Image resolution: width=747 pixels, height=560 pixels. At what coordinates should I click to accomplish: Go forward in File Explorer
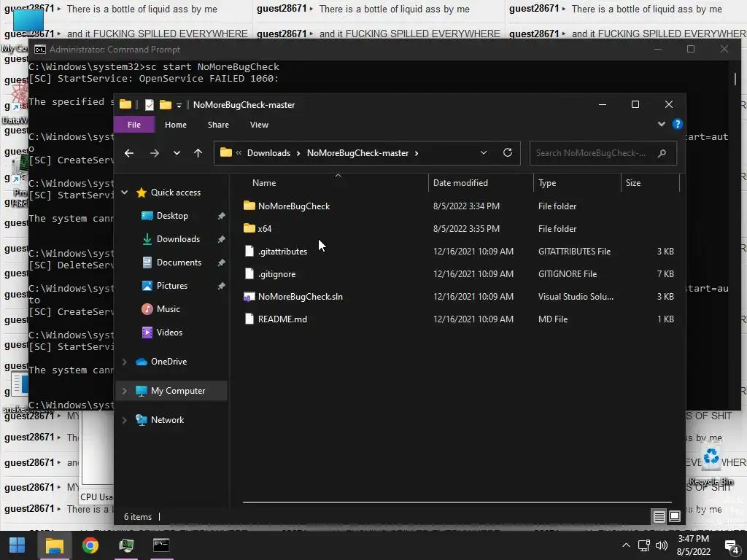[155, 153]
